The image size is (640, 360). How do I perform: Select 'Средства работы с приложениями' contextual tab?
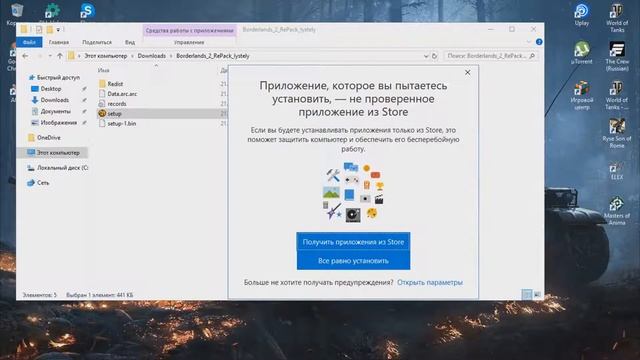tap(189, 30)
